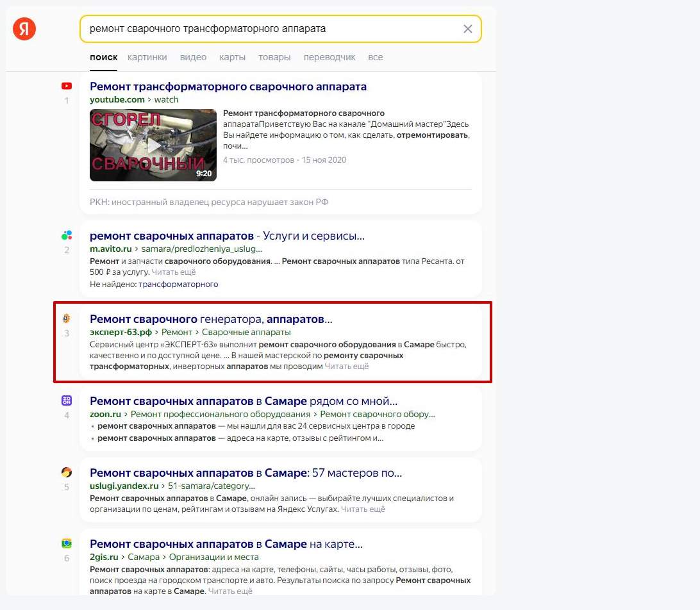Open the 'Самара' breadcrumb of 2gis.ru
Image resolution: width=700 pixels, height=610 pixels.
pos(144,557)
